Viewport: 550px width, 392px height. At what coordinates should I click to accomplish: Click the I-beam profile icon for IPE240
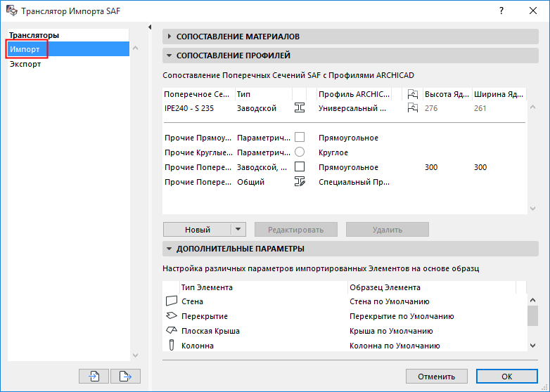click(x=300, y=108)
